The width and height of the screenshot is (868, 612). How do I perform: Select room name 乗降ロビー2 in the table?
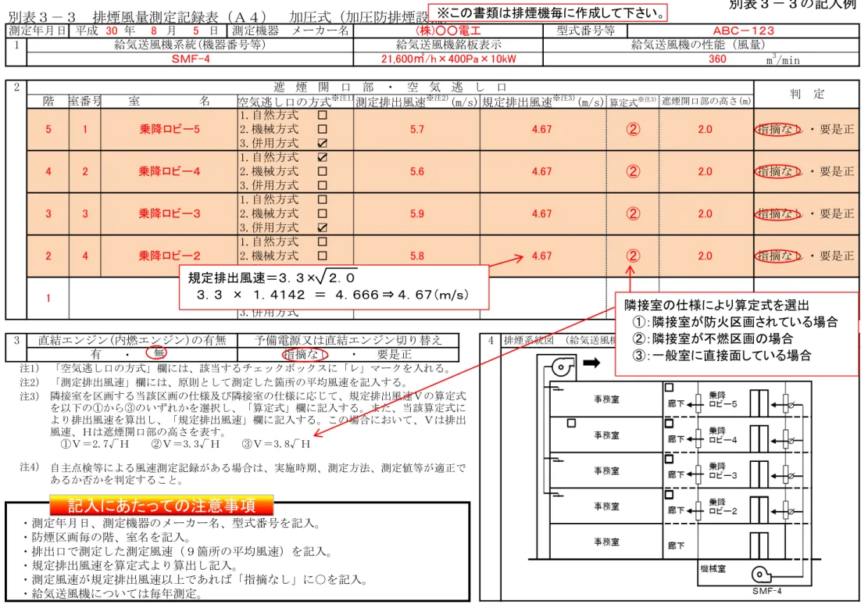tap(170, 256)
